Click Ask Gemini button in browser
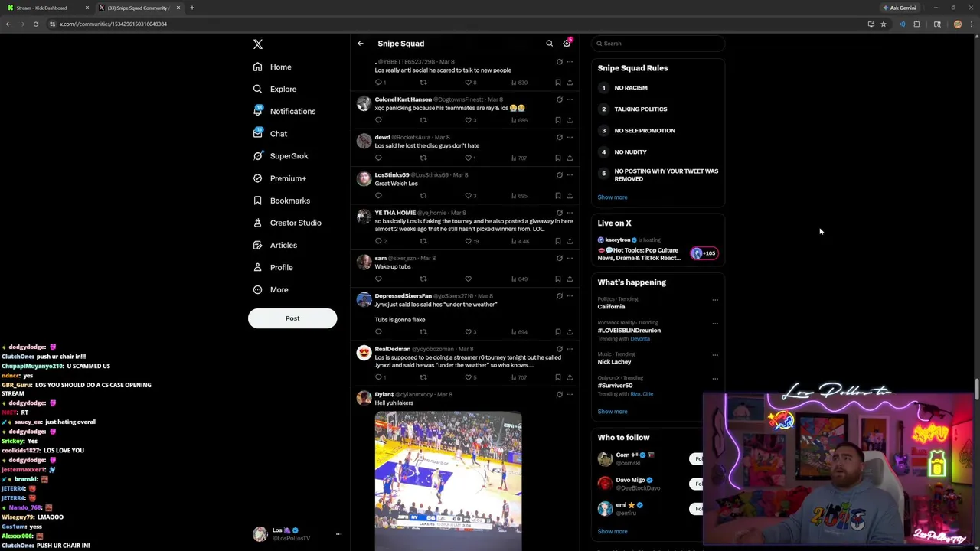The width and height of the screenshot is (980, 551). click(x=900, y=8)
